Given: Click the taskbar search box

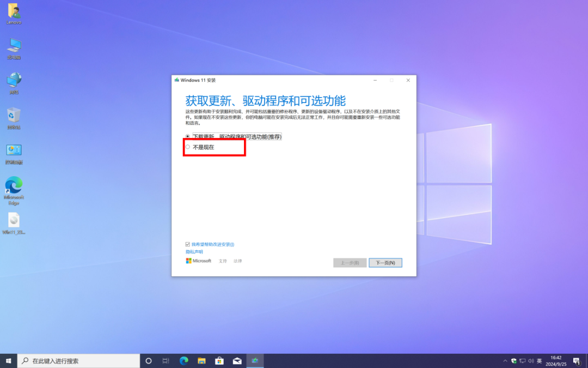Looking at the screenshot, I should point(79,361).
